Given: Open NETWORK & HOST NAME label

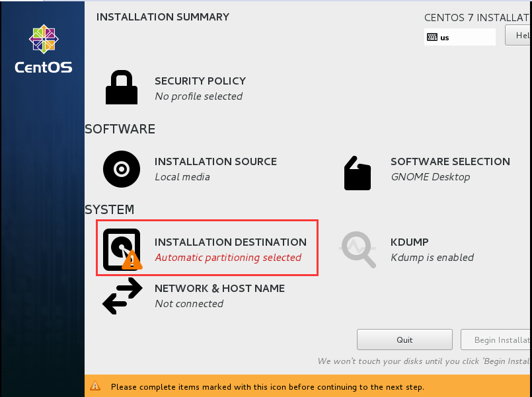Looking at the screenshot, I should pyautogui.click(x=219, y=288).
